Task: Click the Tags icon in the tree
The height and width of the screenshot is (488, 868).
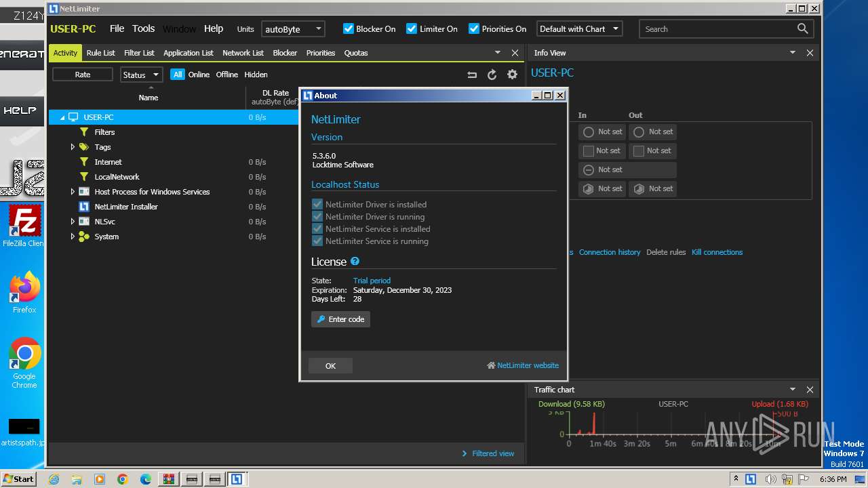Action: point(84,147)
